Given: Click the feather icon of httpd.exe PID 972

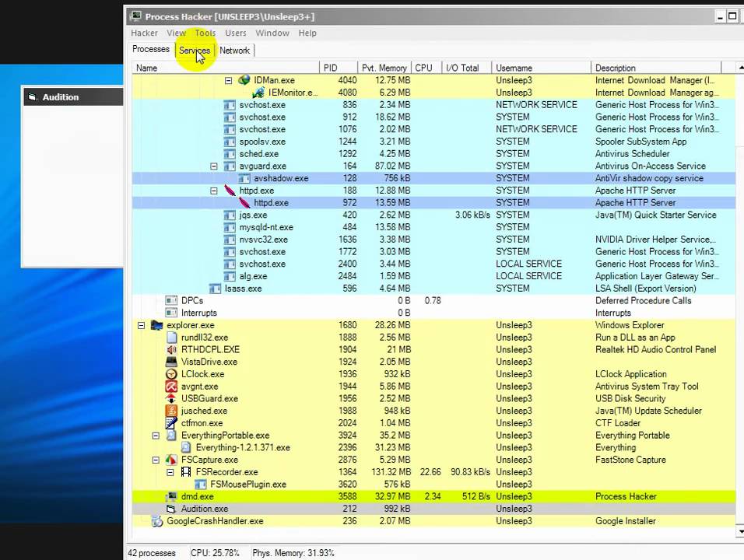Looking at the screenshot, I should click(244, 202).
